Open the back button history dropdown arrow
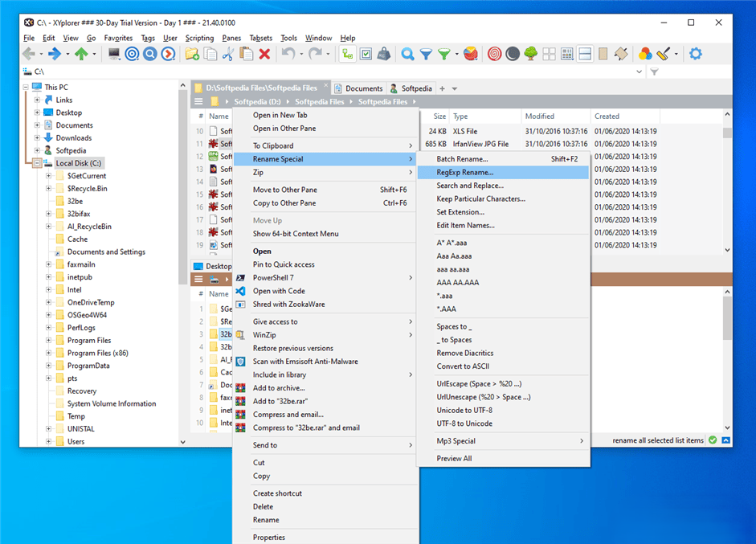756x544 pixels. [x=42, y=54]
